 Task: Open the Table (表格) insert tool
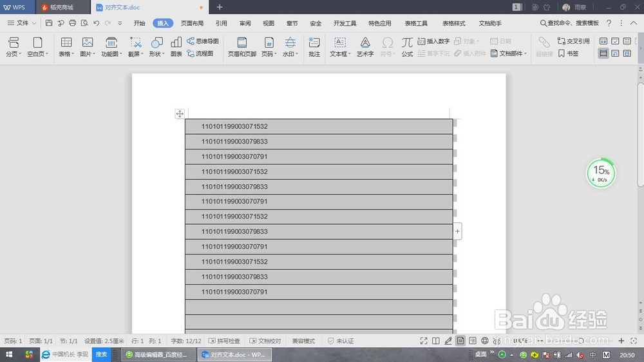66,46
